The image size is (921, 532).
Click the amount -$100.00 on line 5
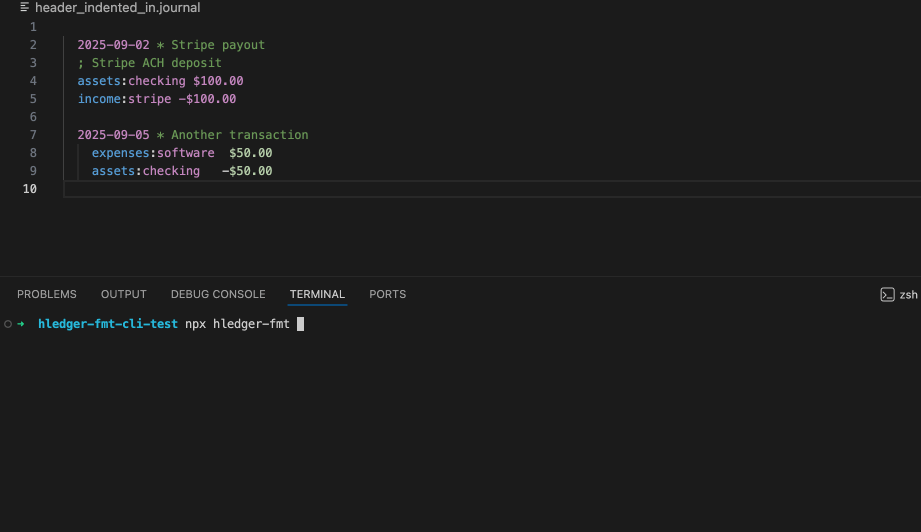click(207, 99)
